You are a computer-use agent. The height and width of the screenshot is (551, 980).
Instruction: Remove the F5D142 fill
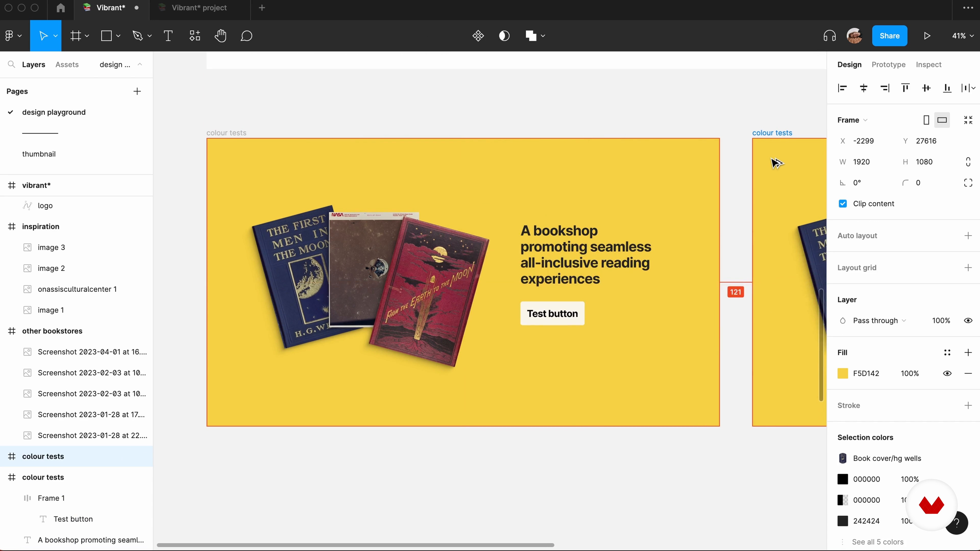(968, 373)
